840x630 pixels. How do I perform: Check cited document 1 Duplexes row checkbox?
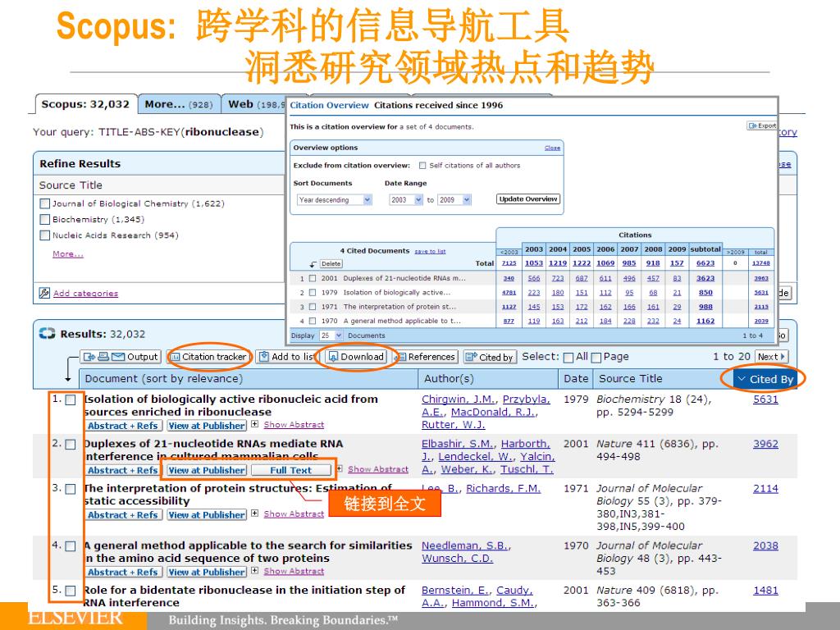click(312, 278)
